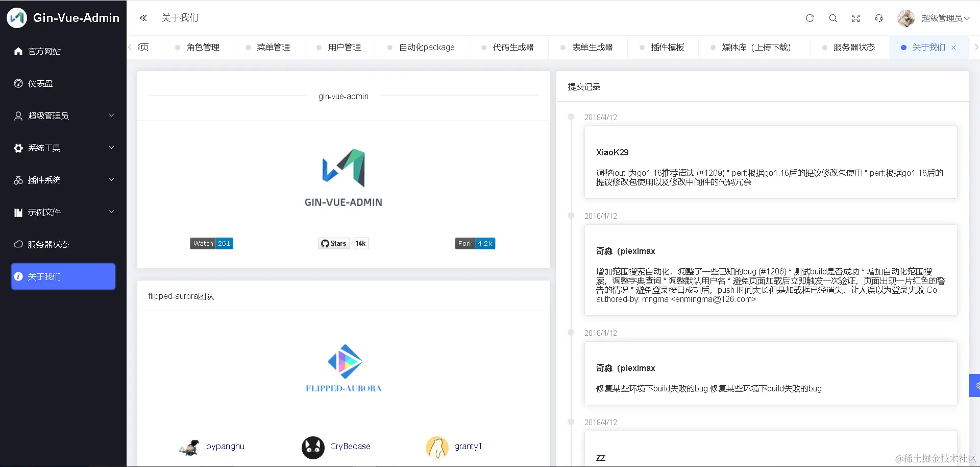Click the 服务器状态 cloud icon in sidebar

(x=18, y=244)
